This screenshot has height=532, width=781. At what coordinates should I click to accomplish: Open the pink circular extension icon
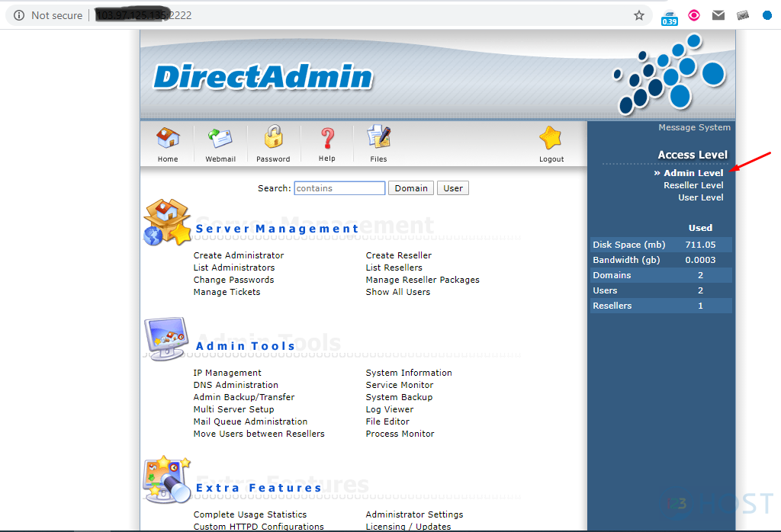pyautogui.click(x=694, y=15)
